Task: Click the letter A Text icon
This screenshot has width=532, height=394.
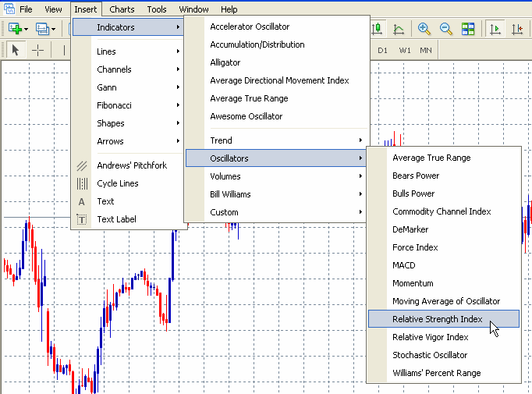Action: point(82,202)
